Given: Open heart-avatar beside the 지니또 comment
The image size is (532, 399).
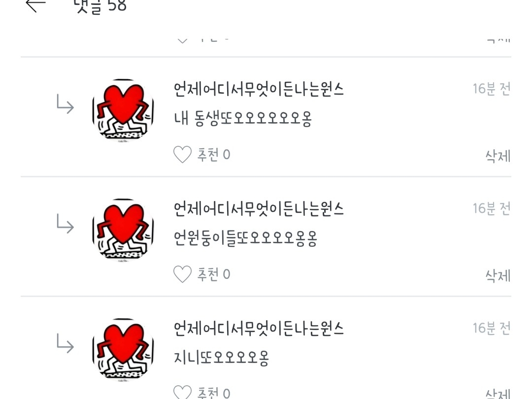Looking at the screenshot, I should click(123, 349).
